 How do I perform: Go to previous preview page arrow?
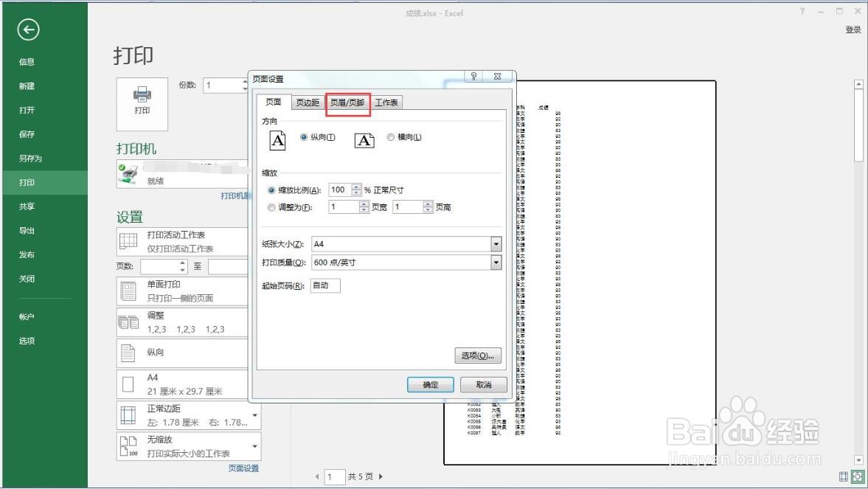(317, 476)
